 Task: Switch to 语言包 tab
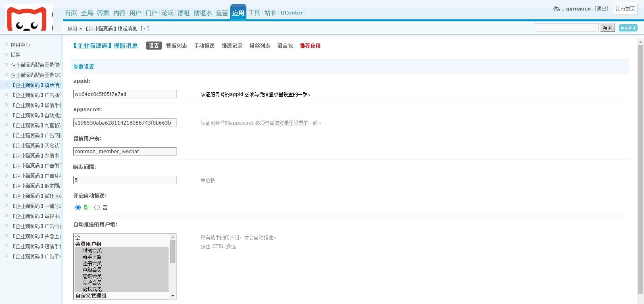pyautogui.click(x=285, y=46)
